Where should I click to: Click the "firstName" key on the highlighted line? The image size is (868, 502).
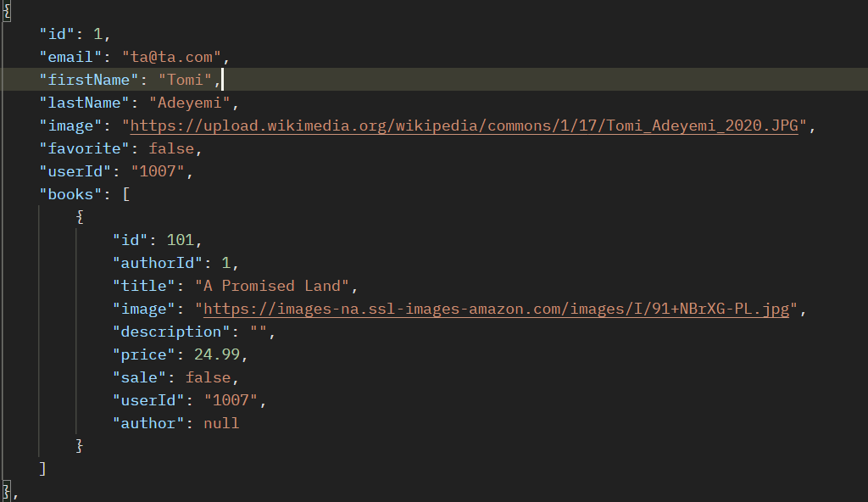pos(88,80)
